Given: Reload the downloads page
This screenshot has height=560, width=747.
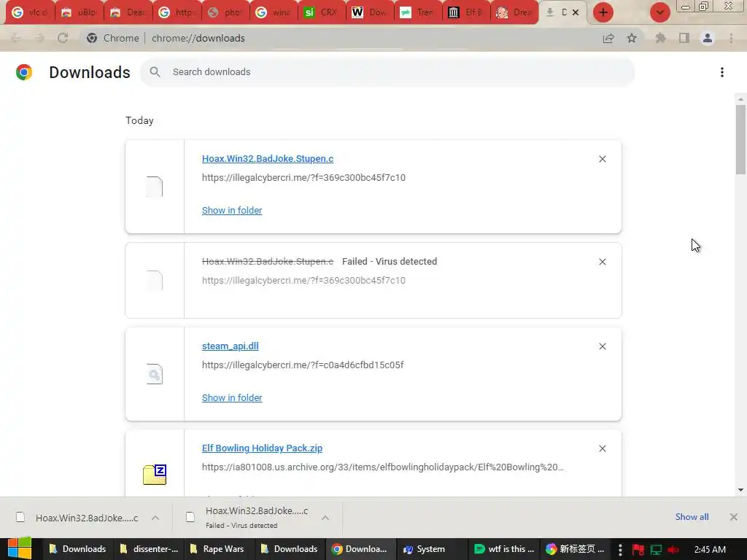Looking at the screenshot, I should 63,38.
